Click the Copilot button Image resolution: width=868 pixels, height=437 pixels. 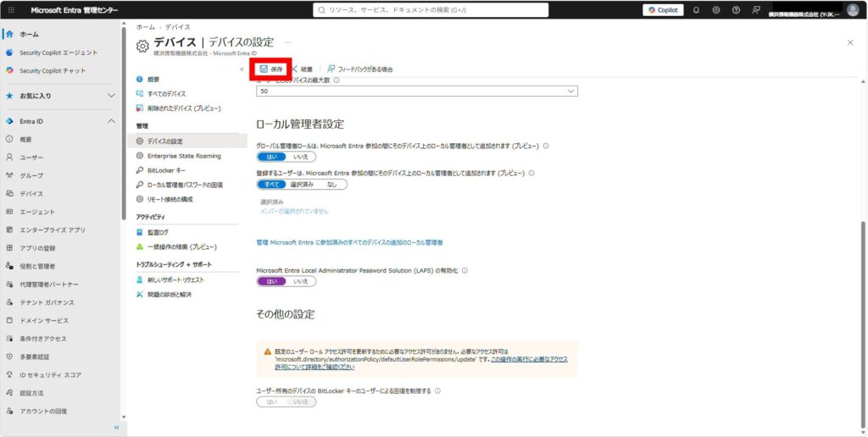coord(663,10)
